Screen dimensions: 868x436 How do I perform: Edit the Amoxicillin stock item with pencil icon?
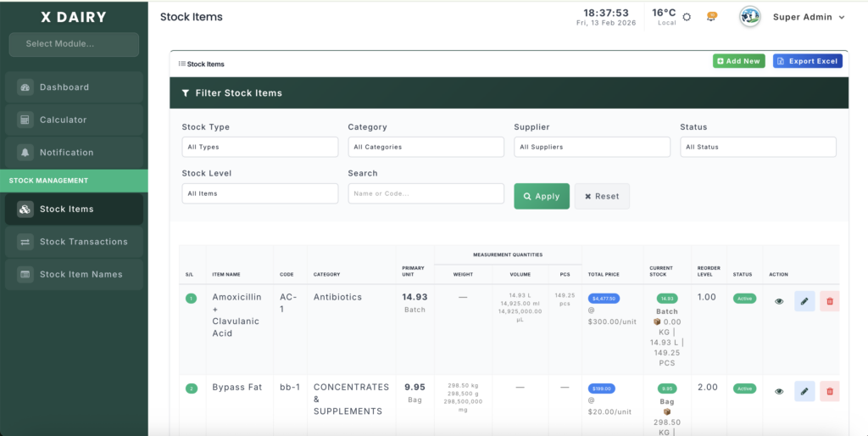804,301
